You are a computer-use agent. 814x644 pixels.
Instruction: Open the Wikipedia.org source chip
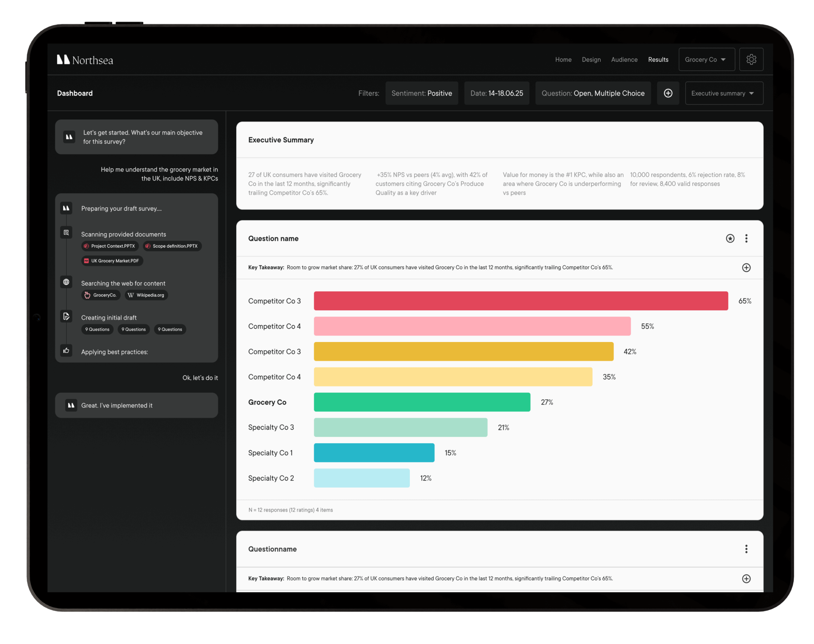pyautogui.click(x=146, y=295)
